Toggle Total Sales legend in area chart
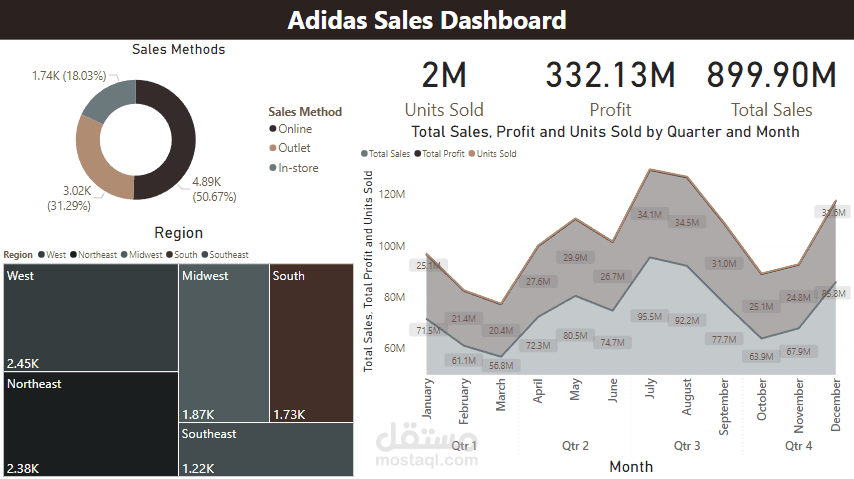Image resolution: width=854 pixels, height=479 pixels. pyautogui.click(x=386, y=154)
